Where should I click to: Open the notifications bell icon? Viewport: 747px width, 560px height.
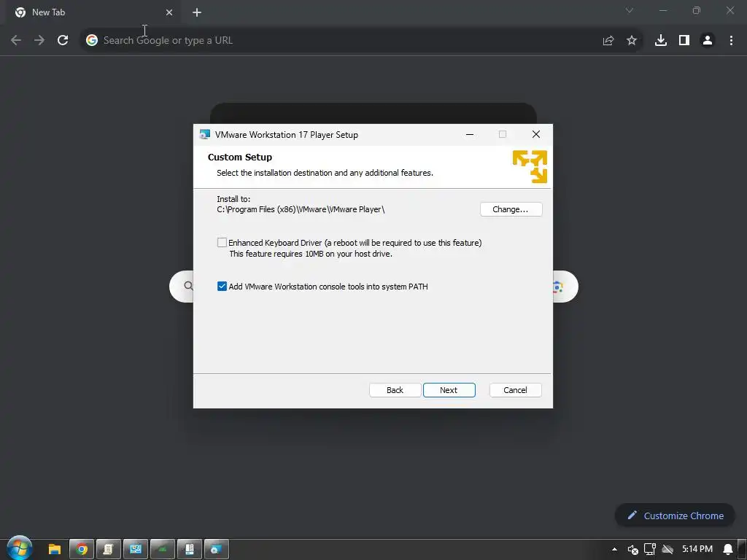tap(728, 550)
